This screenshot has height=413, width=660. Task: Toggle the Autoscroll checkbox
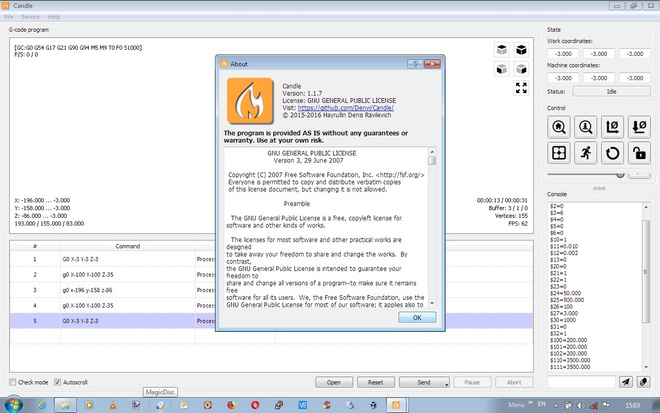coord(58,382)
